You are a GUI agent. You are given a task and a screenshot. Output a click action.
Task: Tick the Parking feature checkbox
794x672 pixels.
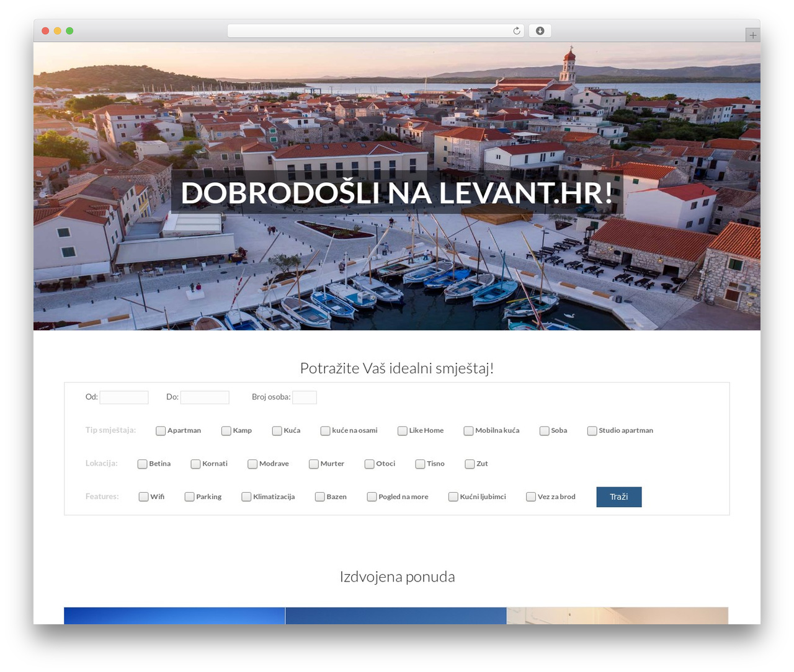click(x=190, y=497)
